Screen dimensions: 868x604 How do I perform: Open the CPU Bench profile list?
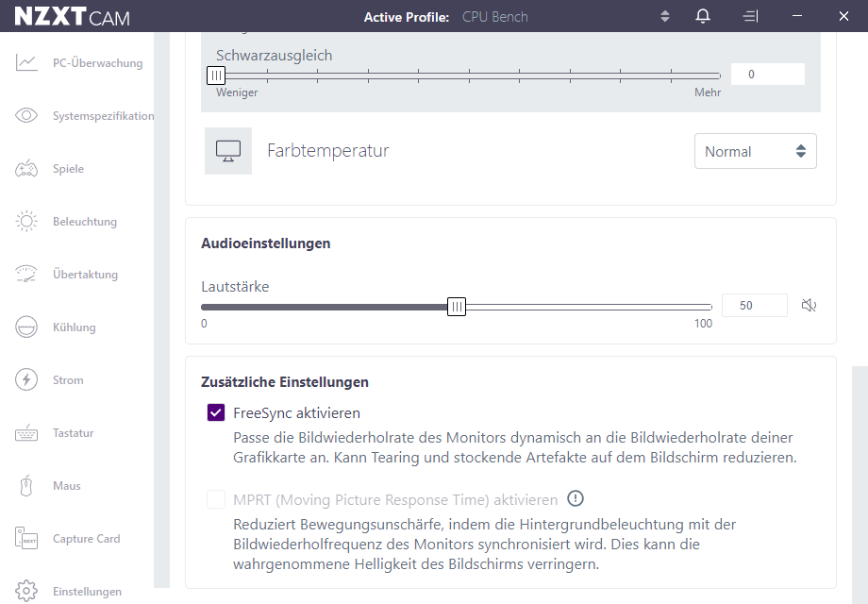[x=495, y=17]
